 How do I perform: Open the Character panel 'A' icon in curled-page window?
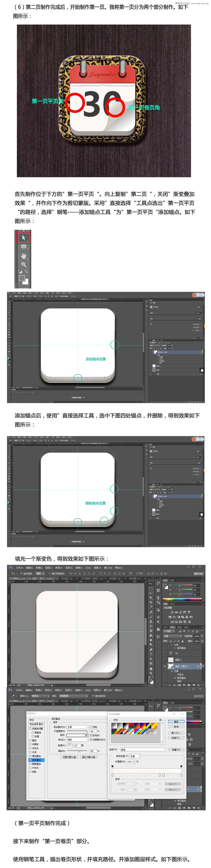click(x=159, y=617)
